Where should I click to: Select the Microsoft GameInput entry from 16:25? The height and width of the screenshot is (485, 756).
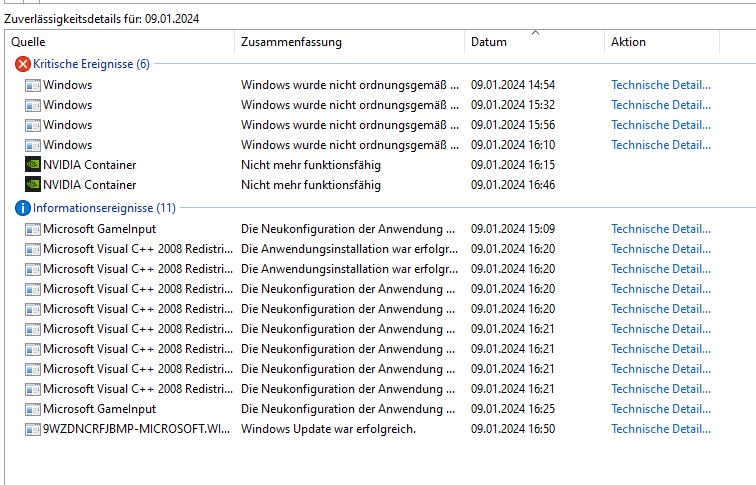tap(100, 409)
